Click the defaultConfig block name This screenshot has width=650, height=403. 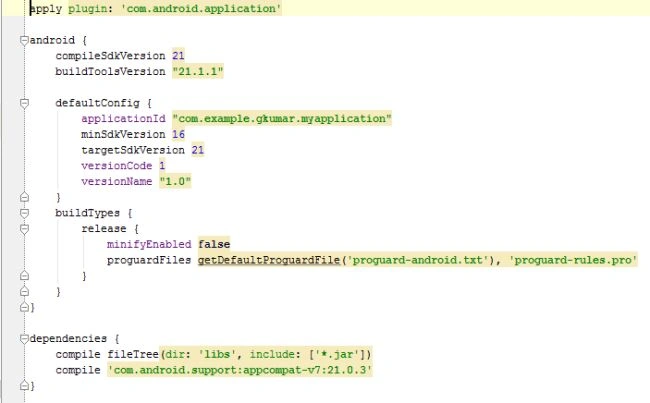[x=97, y=103]
